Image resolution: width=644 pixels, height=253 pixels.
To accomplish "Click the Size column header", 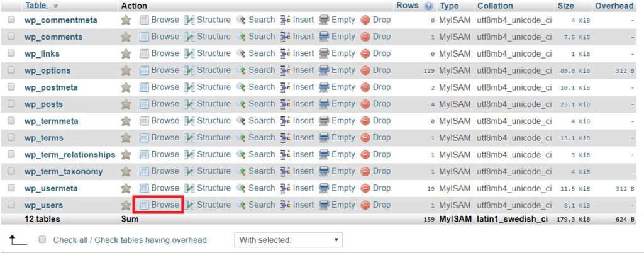I will click(x=565, y=6).
